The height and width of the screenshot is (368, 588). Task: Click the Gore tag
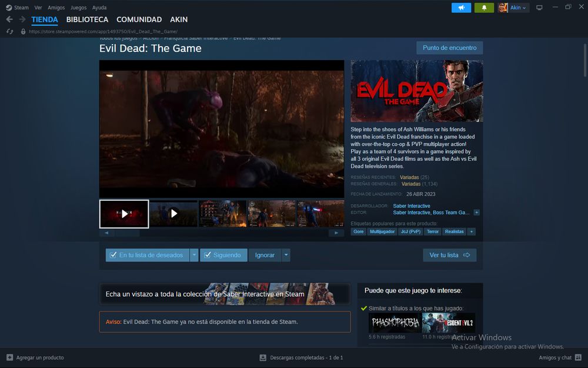click(x=359, y=231)
